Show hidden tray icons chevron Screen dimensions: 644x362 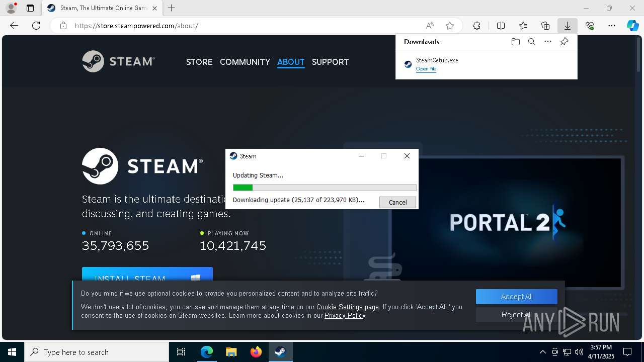[542, 352]
